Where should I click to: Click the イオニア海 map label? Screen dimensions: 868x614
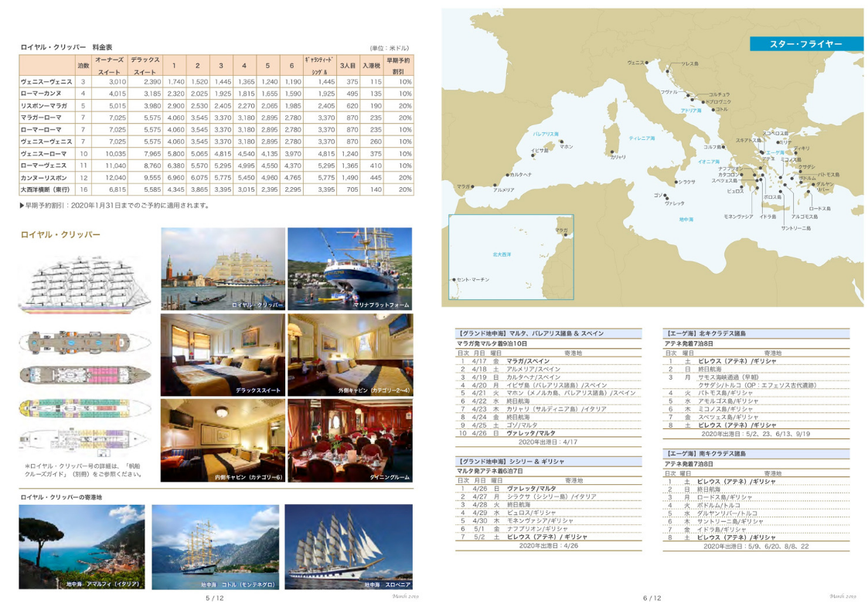[709, 162]
